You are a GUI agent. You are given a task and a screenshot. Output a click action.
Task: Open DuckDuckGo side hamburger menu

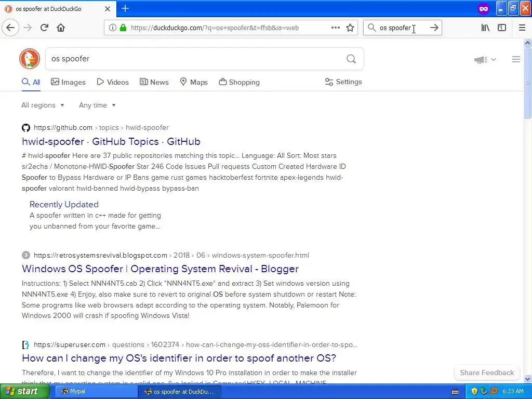point(516,59)
